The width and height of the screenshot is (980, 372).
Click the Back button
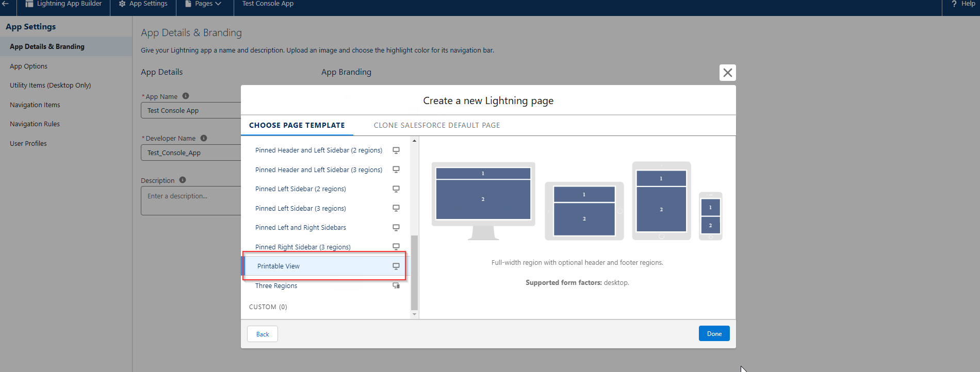(263, 334)
